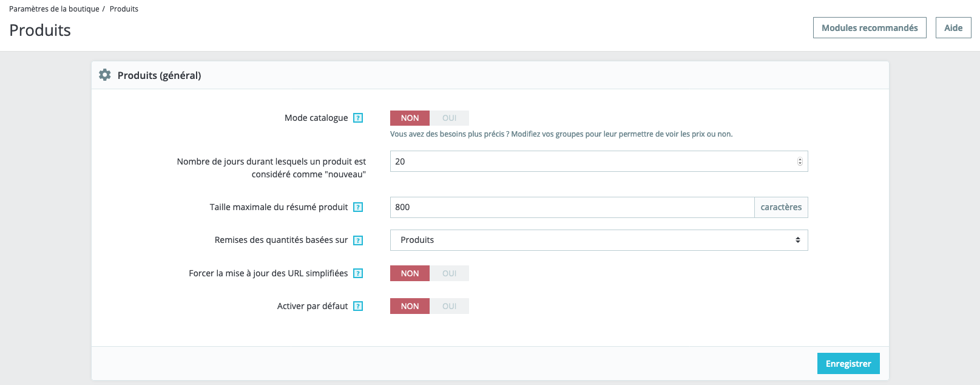
Task: Show help for Activer par défaut
Action: tap(358, 306)
